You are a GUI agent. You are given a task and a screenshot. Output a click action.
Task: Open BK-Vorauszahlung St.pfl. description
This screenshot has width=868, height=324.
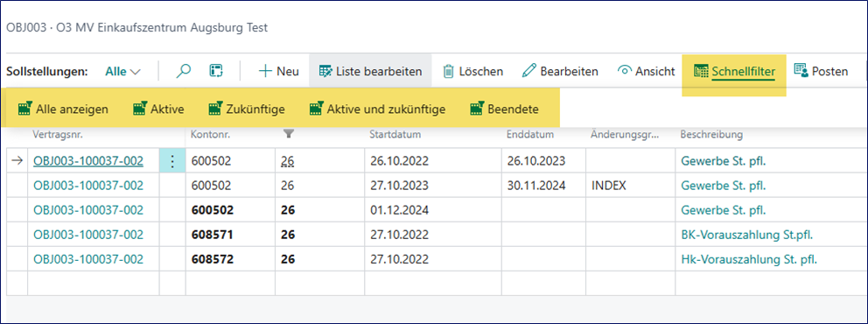pyautogui.click(x=746, y=235)
